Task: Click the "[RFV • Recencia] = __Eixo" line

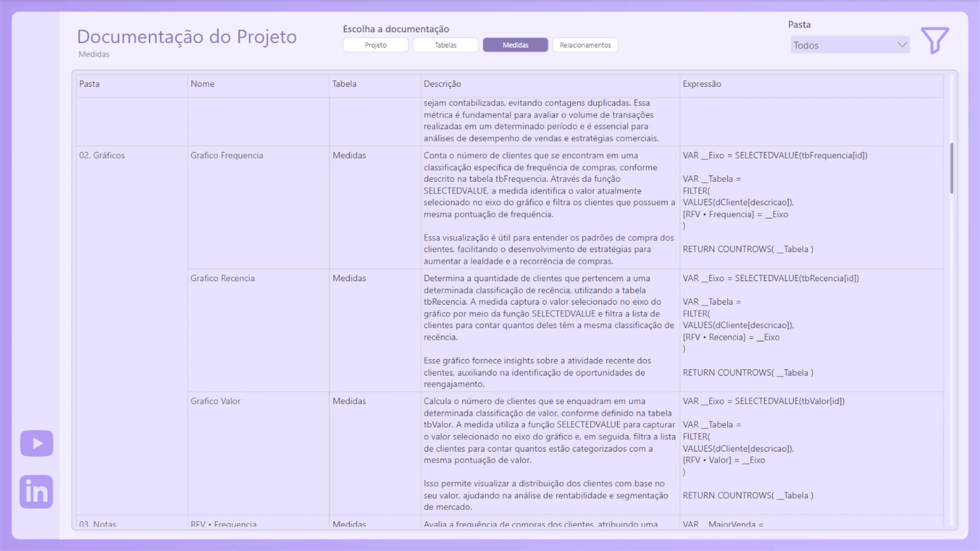Action: [731, 337]
